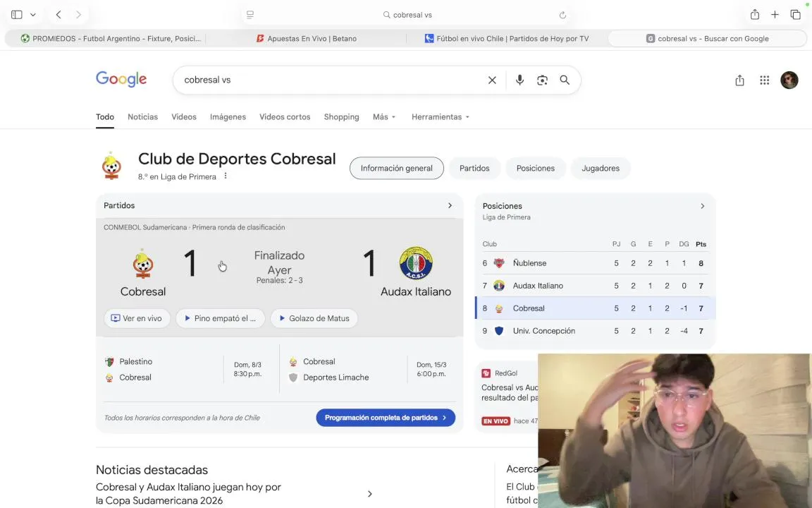Image resolution: width=812 pixels, height=508 pixels.
Task: Go forward with the browser forward arrow
Action: (x=79, y=15)
